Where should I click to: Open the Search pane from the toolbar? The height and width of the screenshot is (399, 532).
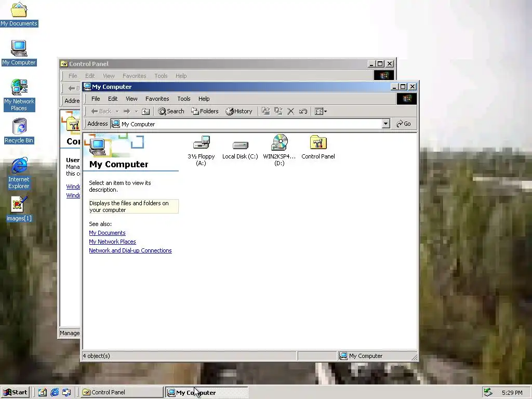tap(171, 111)
